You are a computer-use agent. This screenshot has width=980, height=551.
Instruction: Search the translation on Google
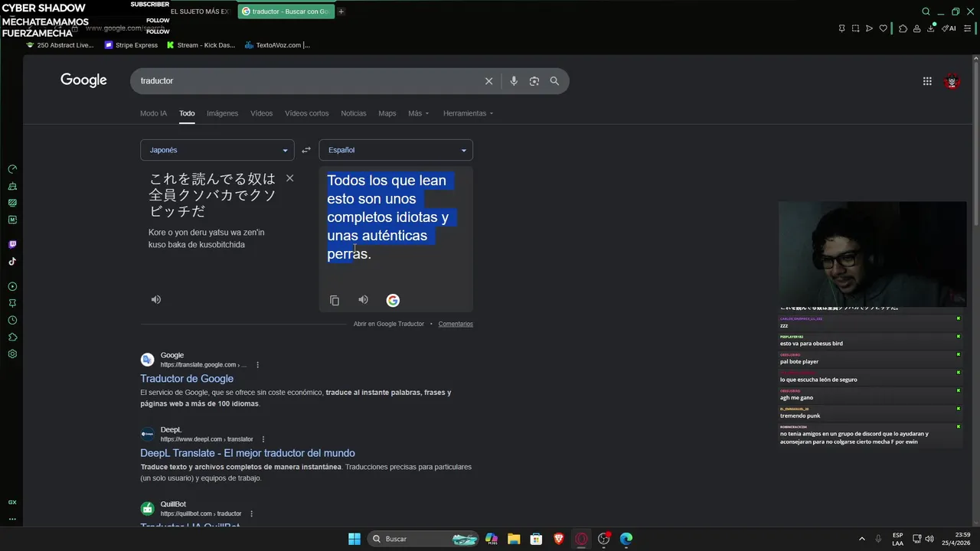pyautogui.click(x=393, y=300)
